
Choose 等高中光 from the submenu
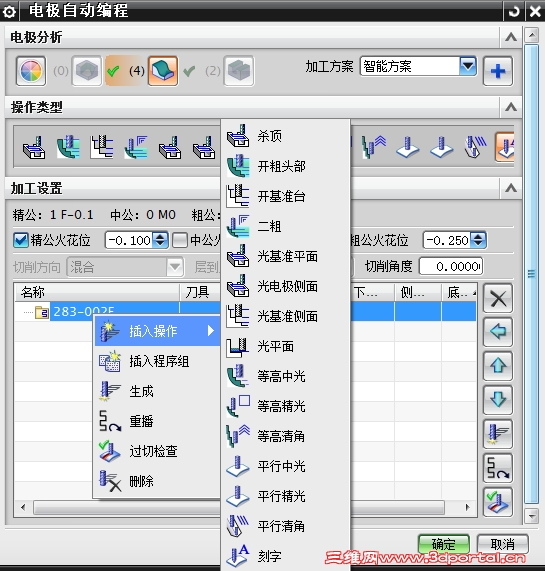pyautogui.click(x=285, y=376)
